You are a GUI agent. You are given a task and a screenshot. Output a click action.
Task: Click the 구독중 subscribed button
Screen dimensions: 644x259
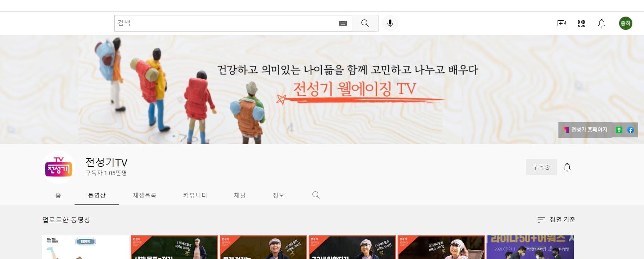point(541,167)
